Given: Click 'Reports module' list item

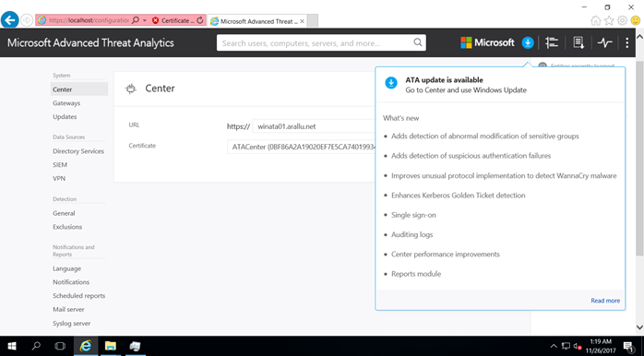Looking at the screenshot, I should coord(416,274).
